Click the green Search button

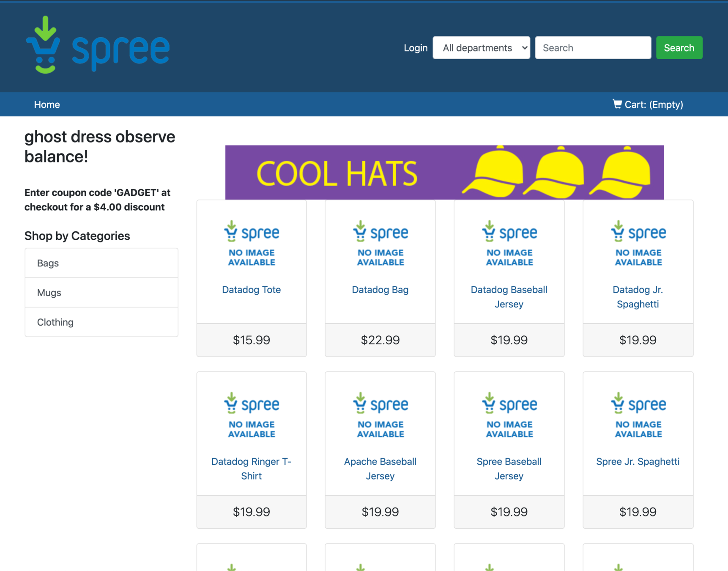[679, 48]
